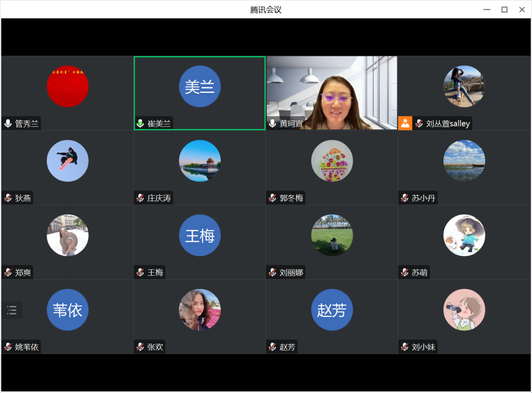Select 苏萌's cartoon girl avatar
Viewport: 532px width, 393px height.
(x=464, y=236)
